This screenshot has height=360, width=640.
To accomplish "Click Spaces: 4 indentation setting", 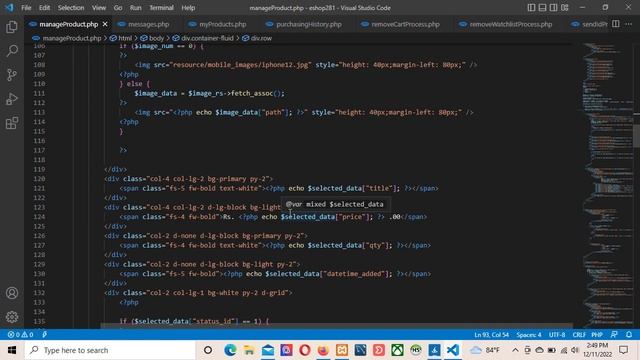I will click(529, 335).
